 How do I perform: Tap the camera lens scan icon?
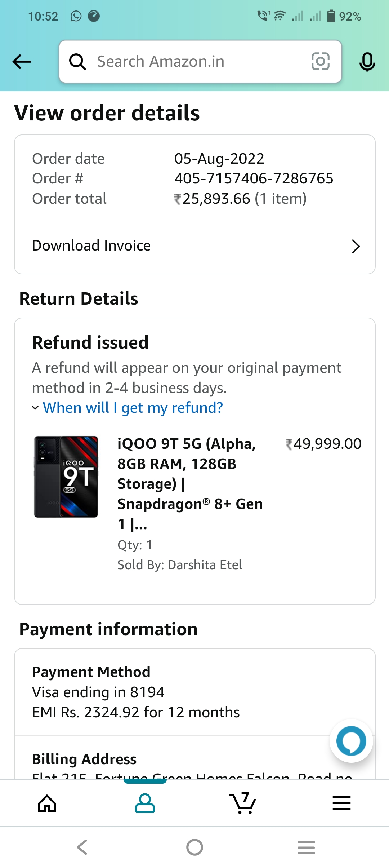click(x=320, y=61)
